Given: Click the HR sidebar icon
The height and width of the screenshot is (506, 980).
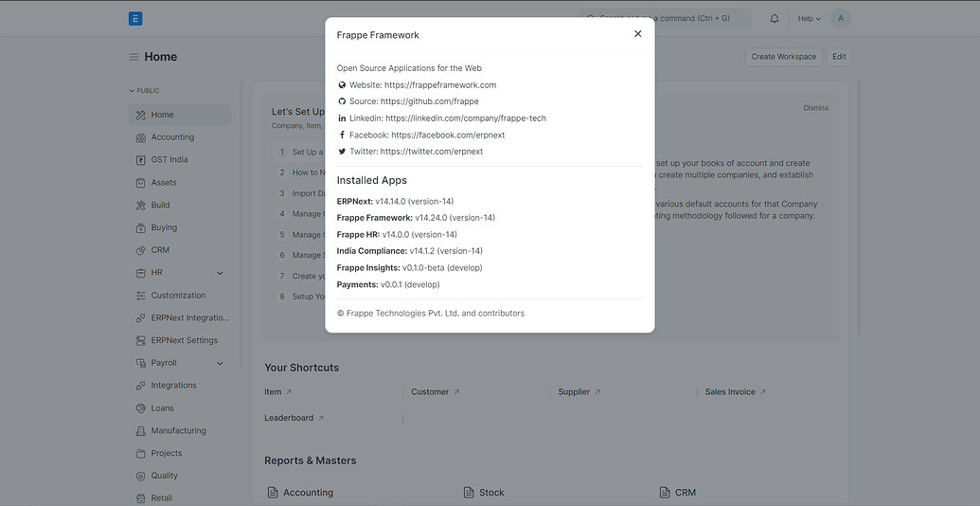Looking at the screenshot, I should (x=141, y=273).
